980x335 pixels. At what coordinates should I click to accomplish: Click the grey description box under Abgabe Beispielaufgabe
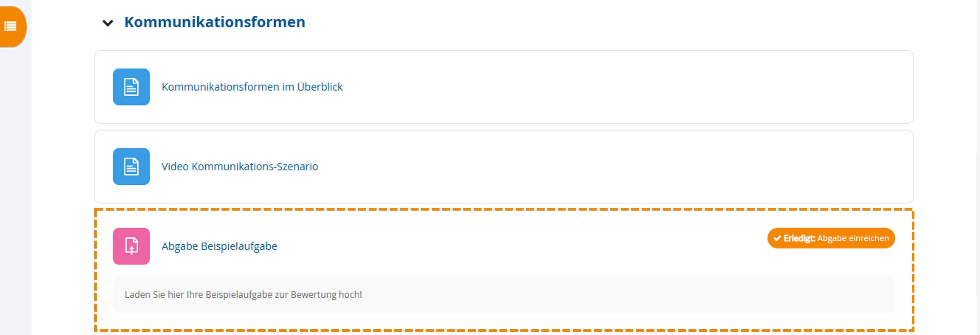pyautogui.click(x=609, y=295)
